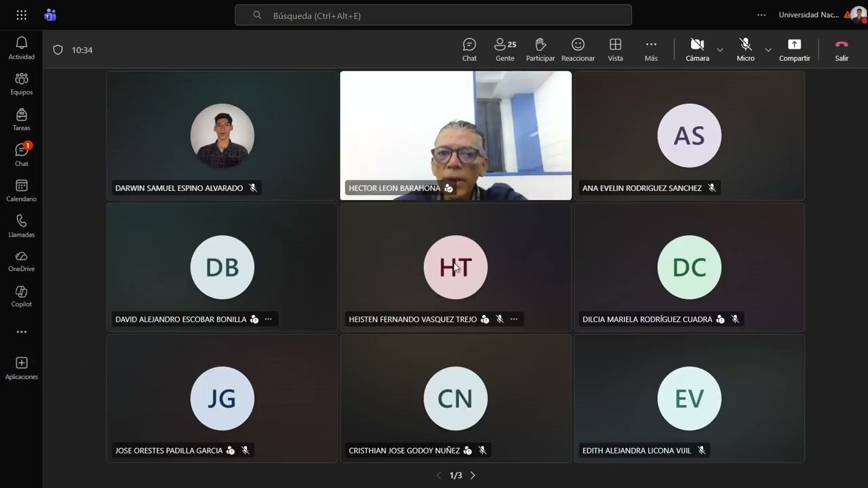Leave the meeting with Salir
This screenshot has width=868, height=488.
[842, 49]
